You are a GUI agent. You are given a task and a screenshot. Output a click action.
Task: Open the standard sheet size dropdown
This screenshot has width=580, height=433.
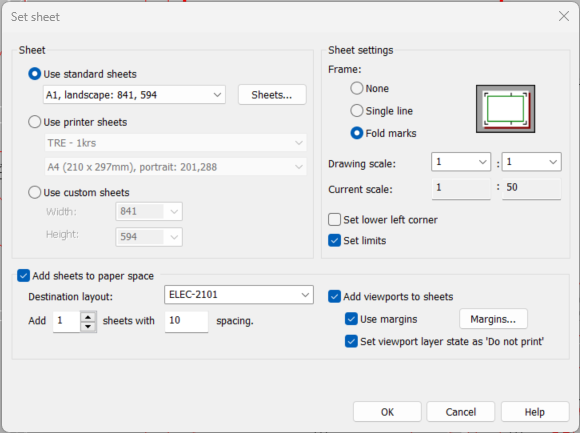tap(134, 95)
